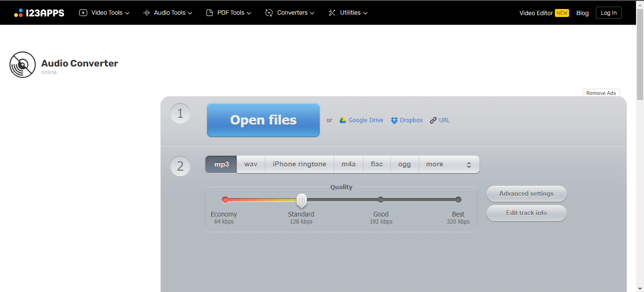This screenshot has width=644, height=292.
Task: Open Advanced settings
Action: coord(527,193)
